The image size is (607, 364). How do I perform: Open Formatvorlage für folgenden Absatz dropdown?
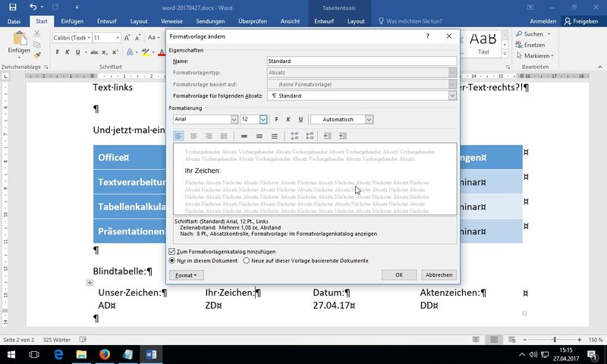(x=452, y=96)
